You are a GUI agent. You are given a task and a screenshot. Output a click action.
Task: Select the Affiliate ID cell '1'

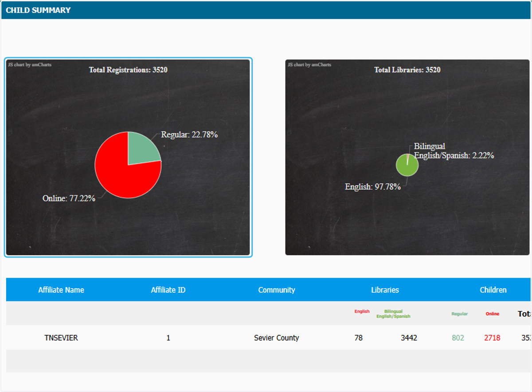tap(168, 338)
